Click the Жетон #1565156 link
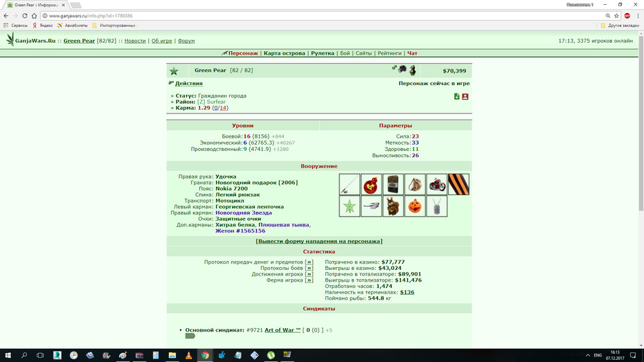Screen dimensions: 644x362 click(240, 230)
